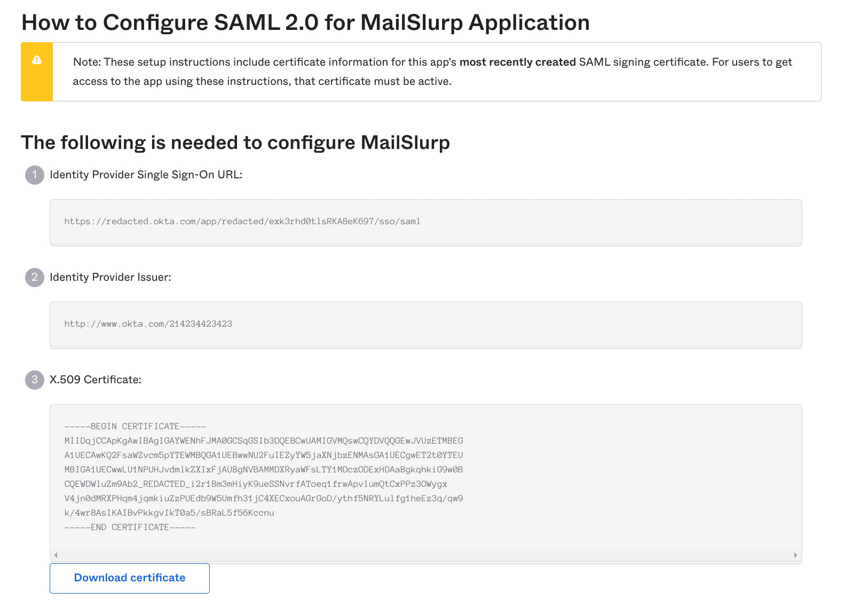
Task: Click the right scroll arrow under the certificate
Action: pyautogui.click(x=795, y=555)
